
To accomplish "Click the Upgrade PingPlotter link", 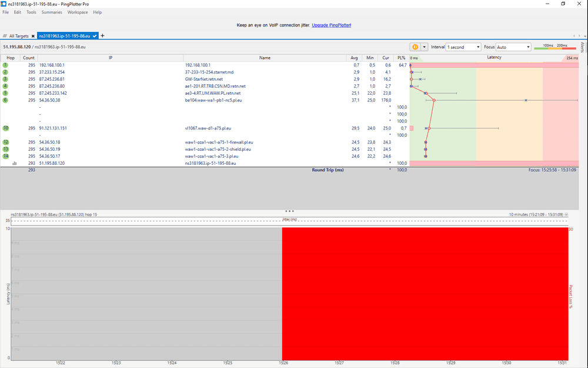I will tap(331, 25).
